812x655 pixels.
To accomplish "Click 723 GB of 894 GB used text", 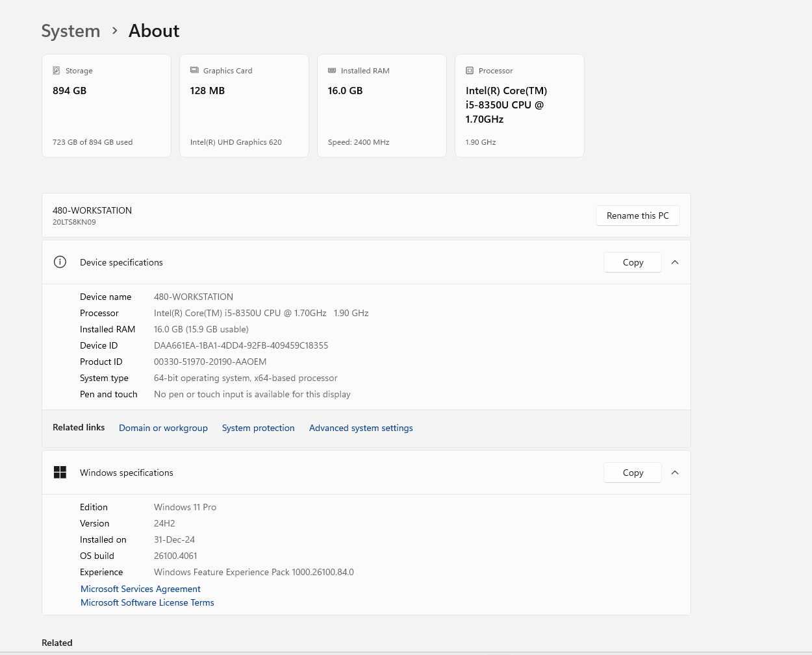I will coord(92,142).
